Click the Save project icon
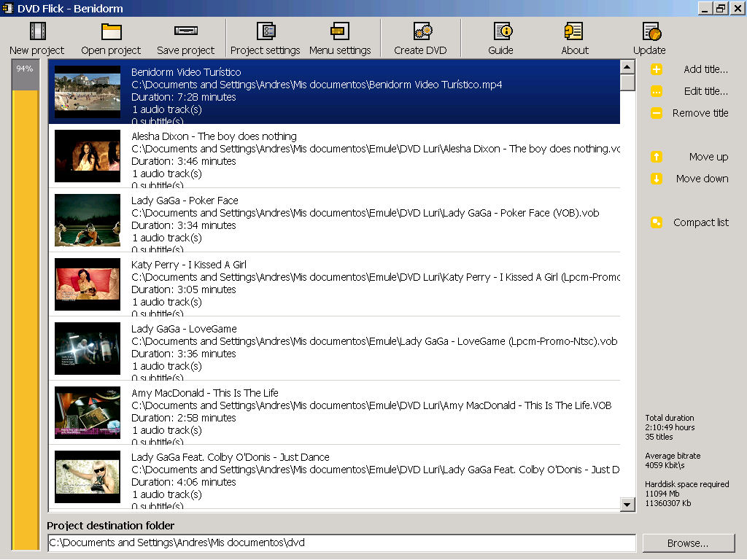747x560 pixels. [186, 32]
